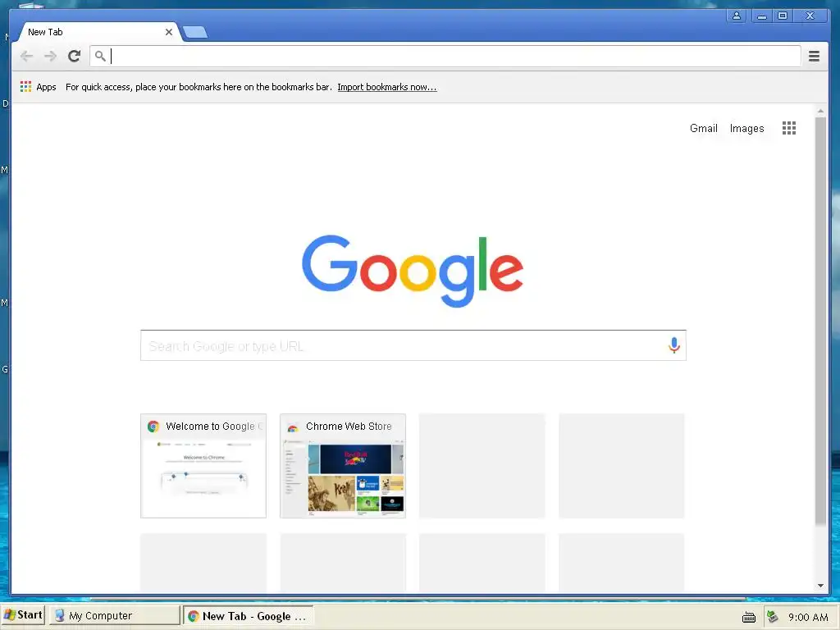This screenshot has height=630, width=840.
Task: Open the Windows Start menu
Action: click(23, 615)
